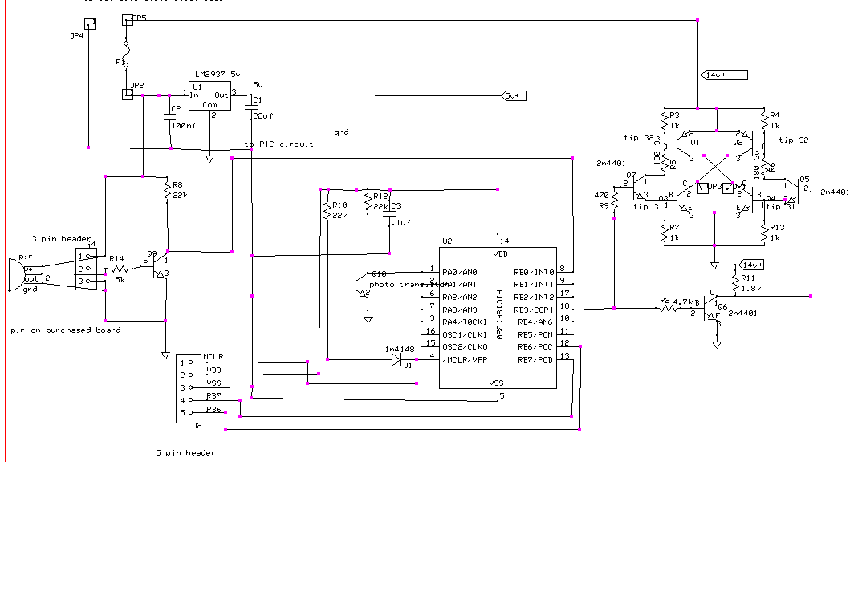Click the R2 4.7k resistor symbol
This screenshot has height=616, width=854.
[669, 309]
